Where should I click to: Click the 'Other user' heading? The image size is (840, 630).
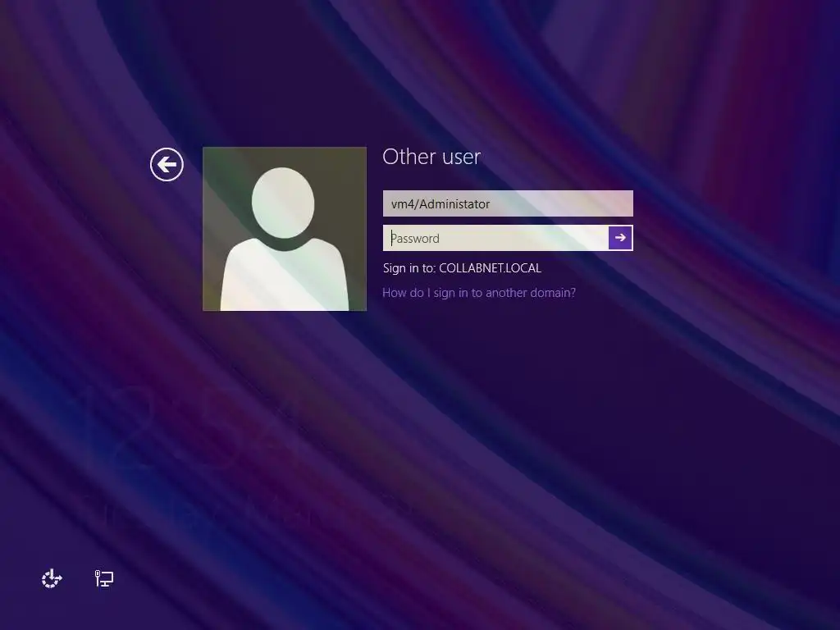pos(431,157)
